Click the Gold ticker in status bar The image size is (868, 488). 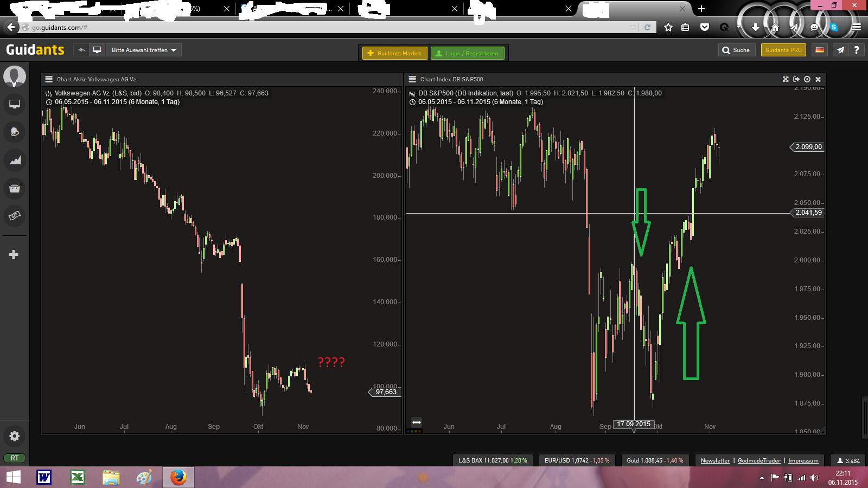pos(655,460)
